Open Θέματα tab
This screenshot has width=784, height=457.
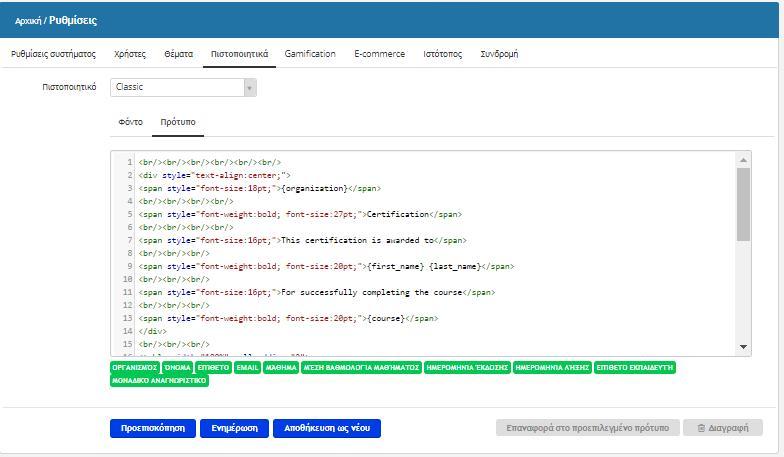point(178,54)
